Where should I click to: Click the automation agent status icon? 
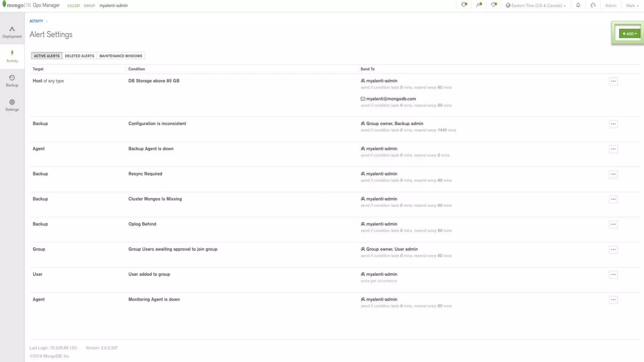(x=464, y=5)
